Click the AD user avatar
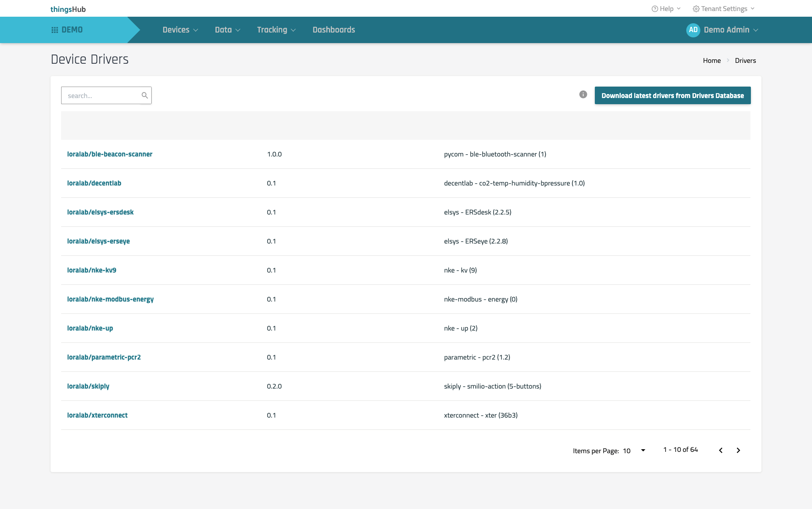The height and width of the screenshot is (509, 812). tap(693, 30)
